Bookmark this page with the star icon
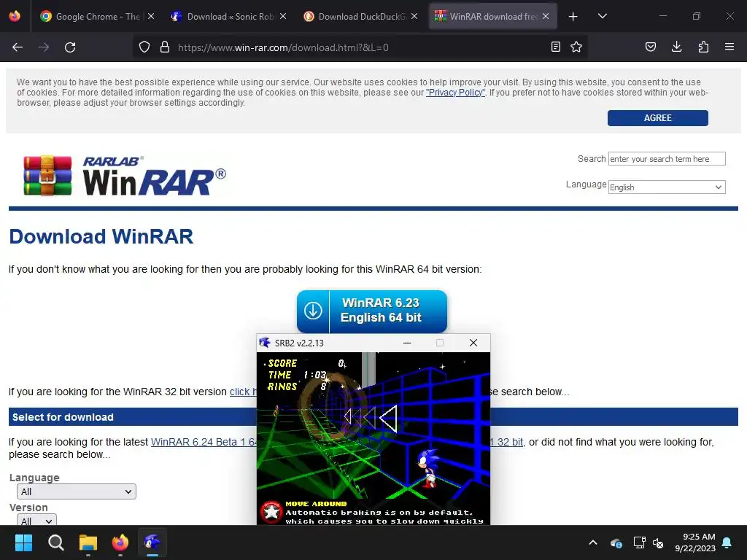747x560 pixels. (x=576, y=47)
